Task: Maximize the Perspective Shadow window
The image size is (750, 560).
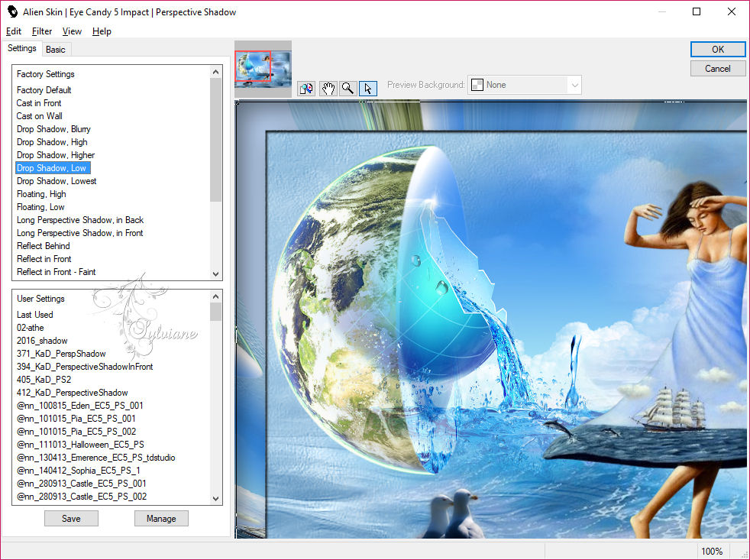Action: pyautogui.click(x=697, y=11)
